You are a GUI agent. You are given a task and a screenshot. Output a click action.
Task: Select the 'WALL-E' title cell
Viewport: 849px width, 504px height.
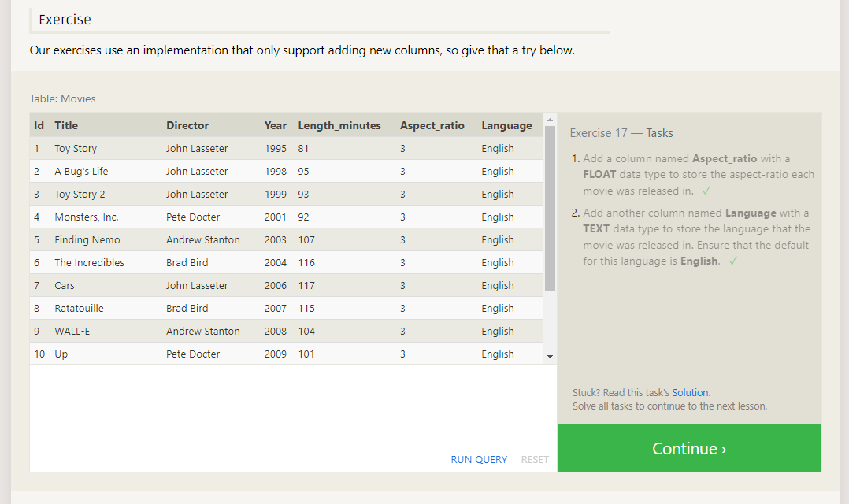tap(72, 331)
